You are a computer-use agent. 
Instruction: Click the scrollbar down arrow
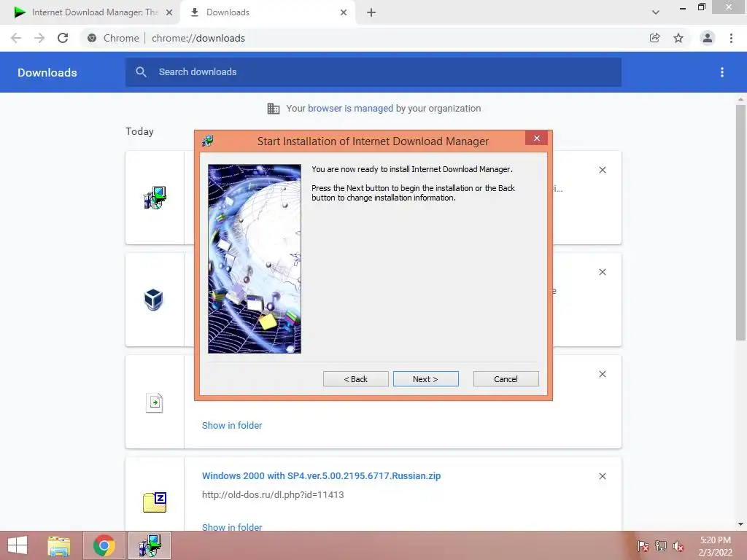coord(740,524)
